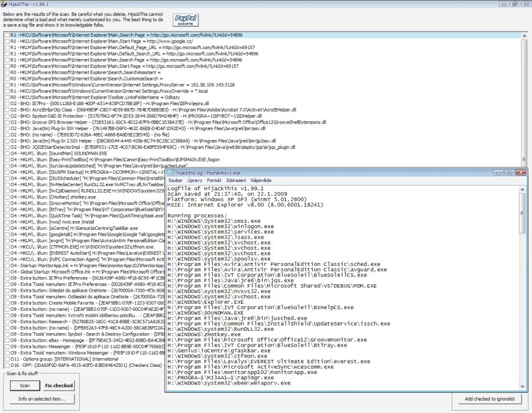Restore down the HijackThis window

[515, 4]
